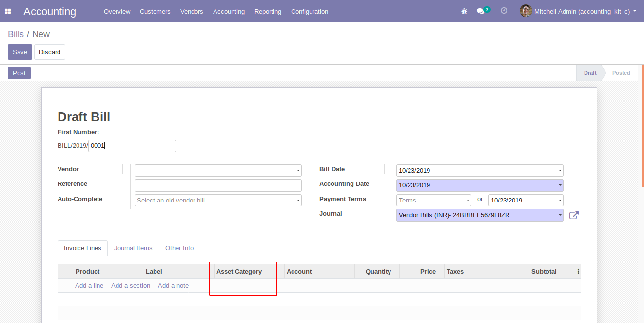Open the activities clock icon
This screenshot has height=323, width=644.
click(x=504, y=11)
